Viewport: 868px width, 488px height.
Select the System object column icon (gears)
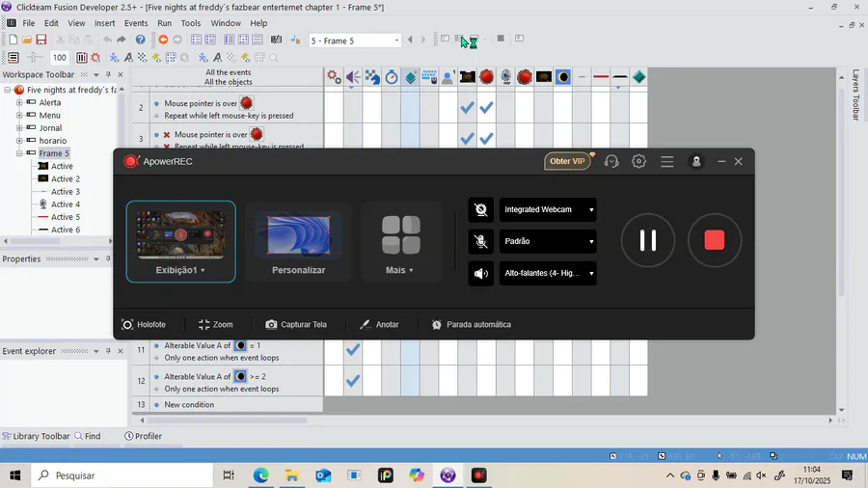[x=334, y=77]
